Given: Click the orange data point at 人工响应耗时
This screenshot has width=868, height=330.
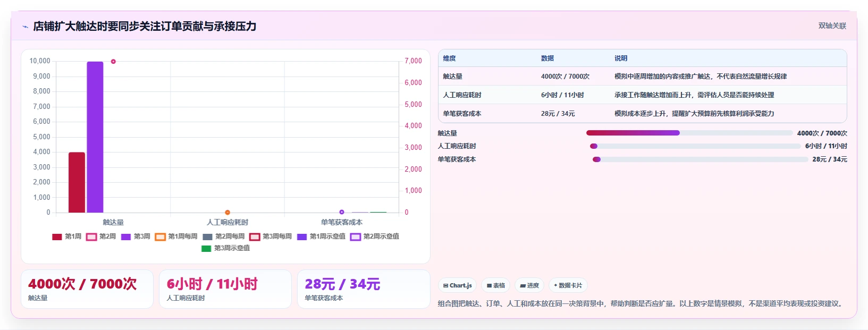Looking at the screenshot, I should (x=227, y=213).
